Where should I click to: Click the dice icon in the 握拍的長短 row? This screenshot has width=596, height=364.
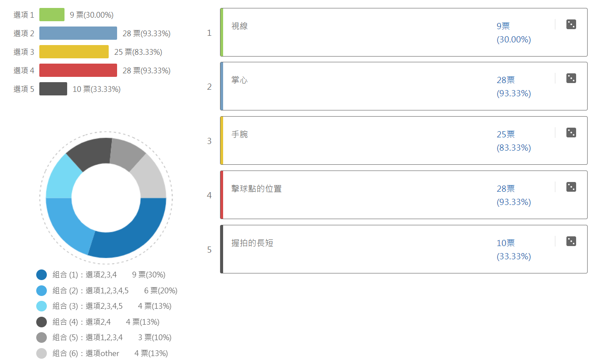point(571,242)
